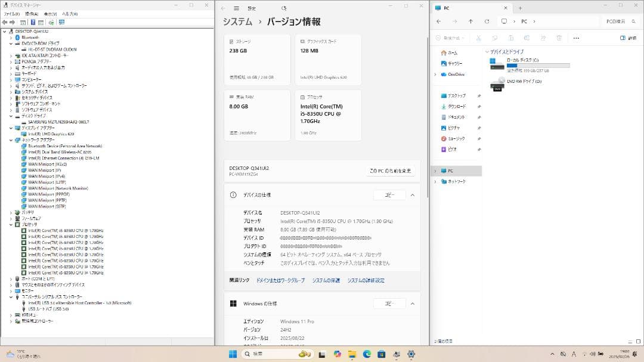Click Up arrow in File Explorer
Image resolution: width=644 pixels, height=362 pixels.
[470, 21]
